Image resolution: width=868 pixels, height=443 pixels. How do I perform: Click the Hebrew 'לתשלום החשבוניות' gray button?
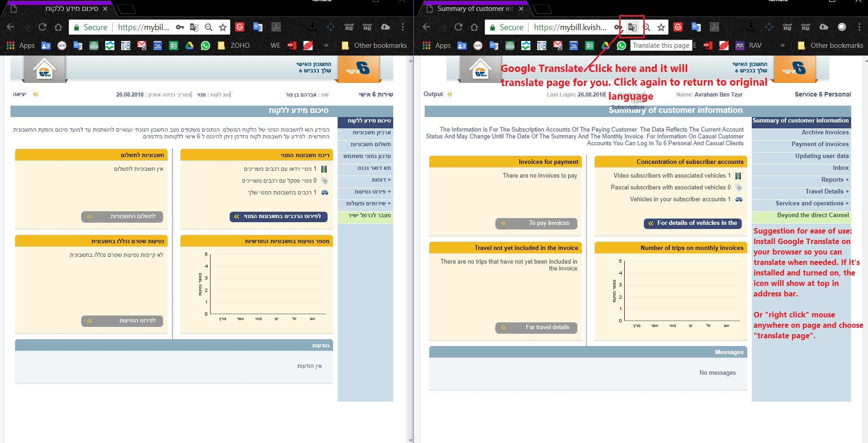click(122, 217)
